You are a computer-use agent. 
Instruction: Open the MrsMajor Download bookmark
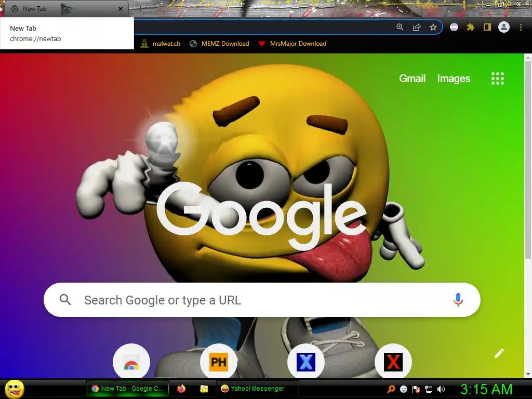click(x=292, y=44)
